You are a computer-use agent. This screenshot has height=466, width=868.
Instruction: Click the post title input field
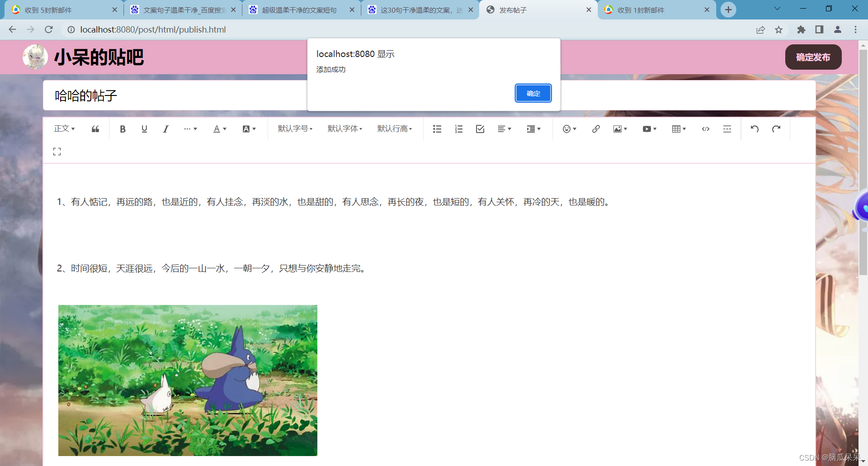pyautogui.click(x=429, y=95)
